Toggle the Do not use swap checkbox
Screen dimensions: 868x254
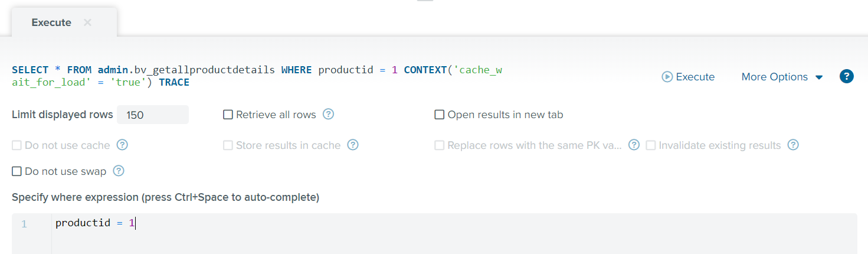click(17, 171)
